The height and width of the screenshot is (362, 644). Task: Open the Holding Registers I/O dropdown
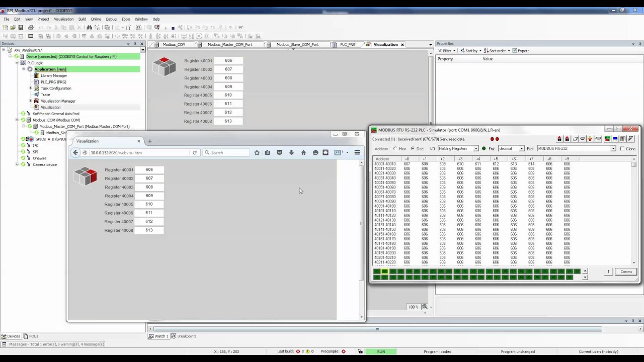tap(475, 149)
